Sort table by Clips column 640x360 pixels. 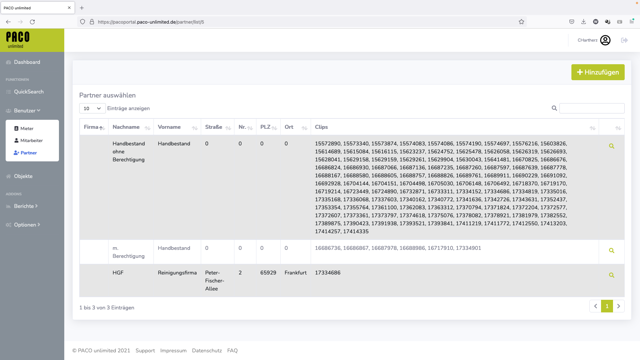click(x=454, y=127)
